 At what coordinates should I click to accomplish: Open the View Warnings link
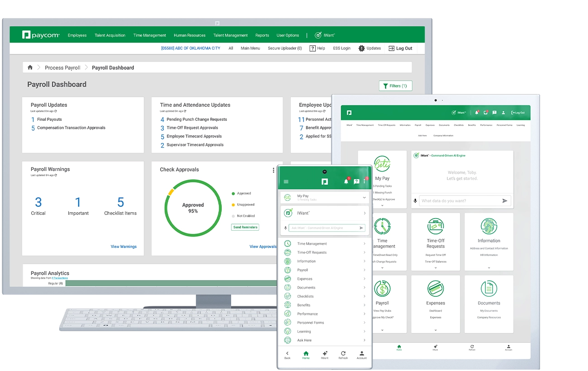click(123, 247)
